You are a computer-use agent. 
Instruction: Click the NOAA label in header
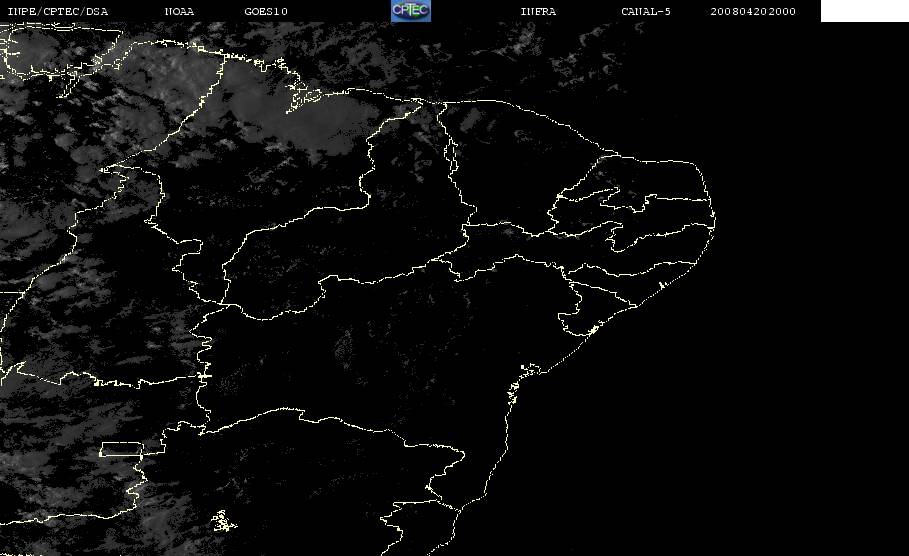180,12
